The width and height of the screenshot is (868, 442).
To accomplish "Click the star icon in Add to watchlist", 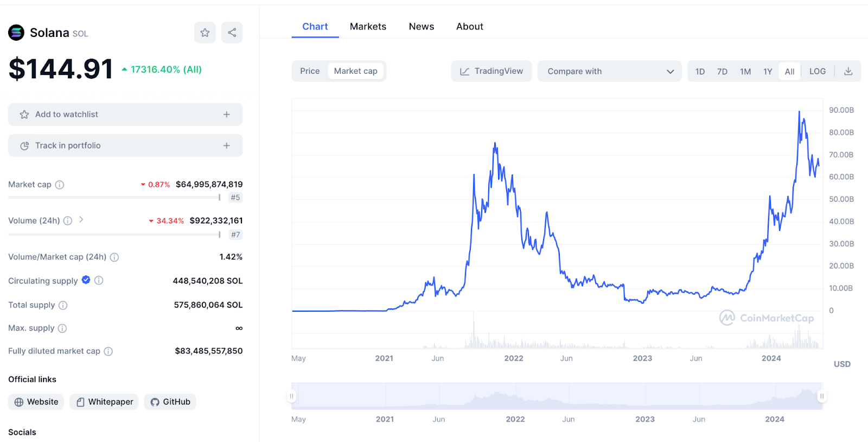I will [x=24, y=115].
